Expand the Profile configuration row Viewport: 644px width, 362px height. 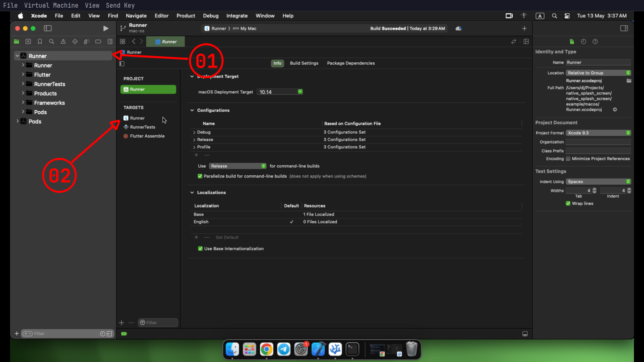click(x=194, y=147)
